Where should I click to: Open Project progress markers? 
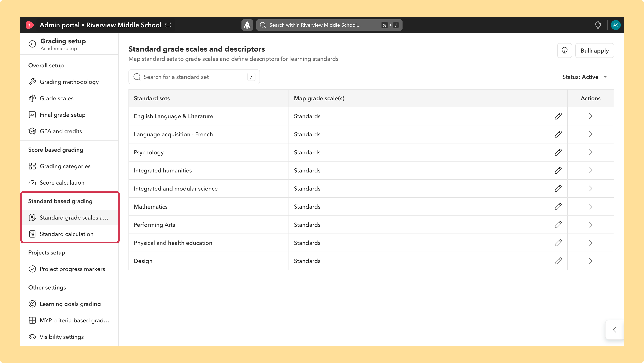[69, 269]
